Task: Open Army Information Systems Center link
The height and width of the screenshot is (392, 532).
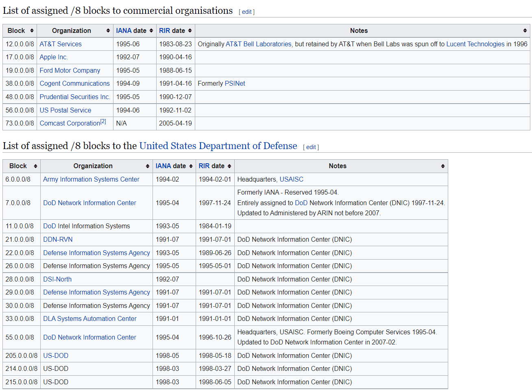Action: click(91, 180)
